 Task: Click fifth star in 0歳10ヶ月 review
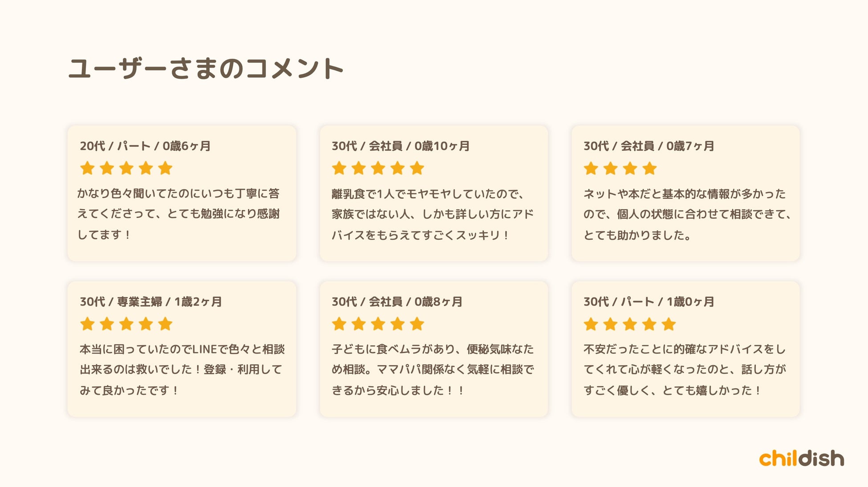tap(417, 169)
